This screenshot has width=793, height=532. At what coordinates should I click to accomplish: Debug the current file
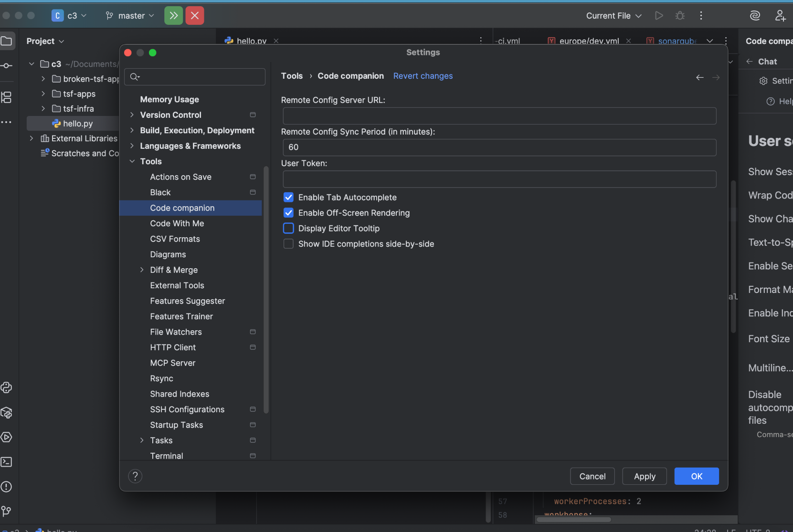(680, 16)
